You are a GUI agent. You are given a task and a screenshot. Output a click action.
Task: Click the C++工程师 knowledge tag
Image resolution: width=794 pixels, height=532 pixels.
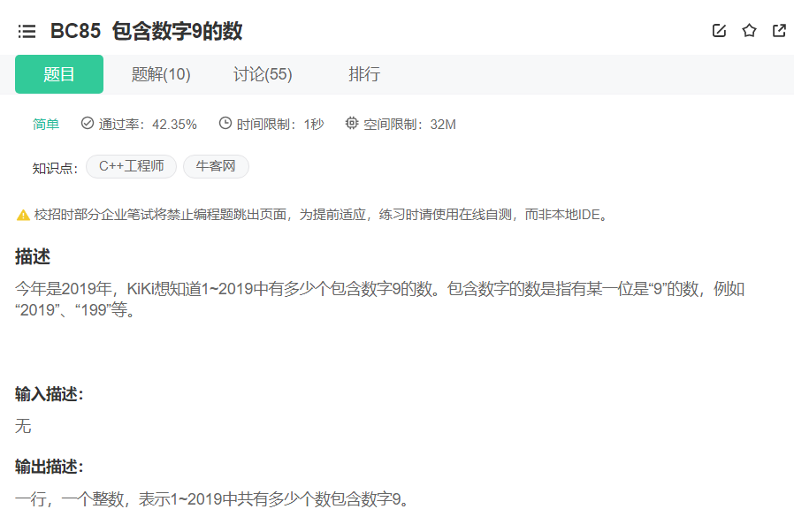point(131,166)
